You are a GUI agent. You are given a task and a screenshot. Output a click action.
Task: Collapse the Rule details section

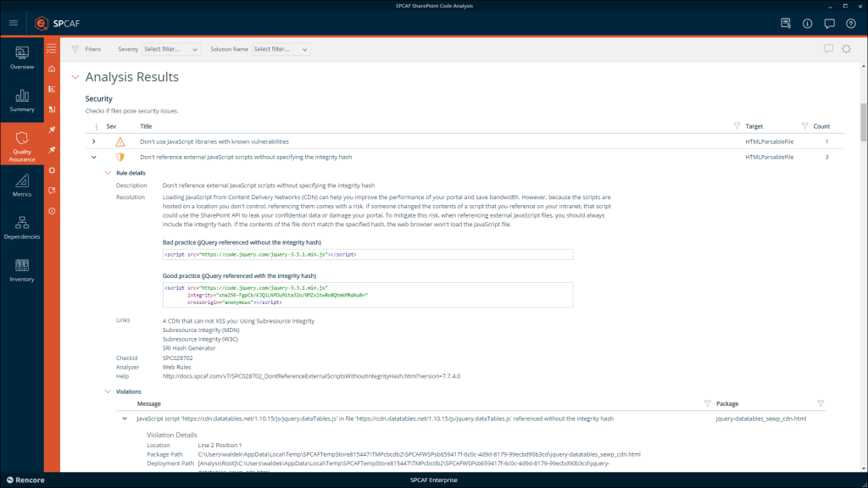[108, 172]
